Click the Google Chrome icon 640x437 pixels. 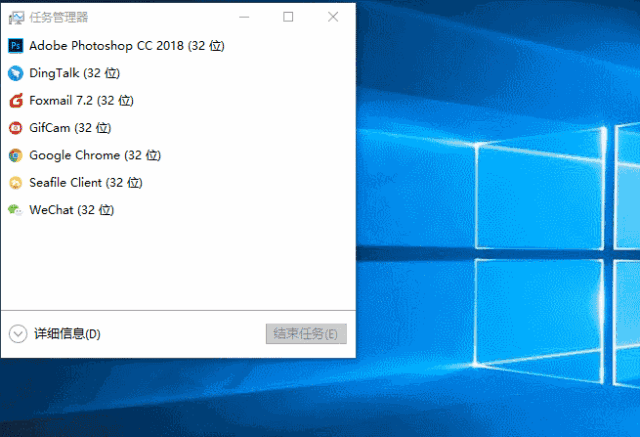15,155
